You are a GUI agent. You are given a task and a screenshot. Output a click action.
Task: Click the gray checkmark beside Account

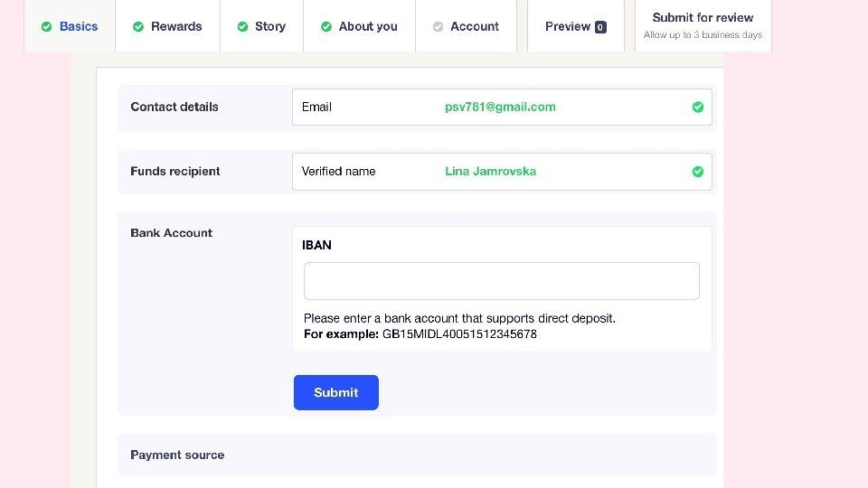coord(439,27)
